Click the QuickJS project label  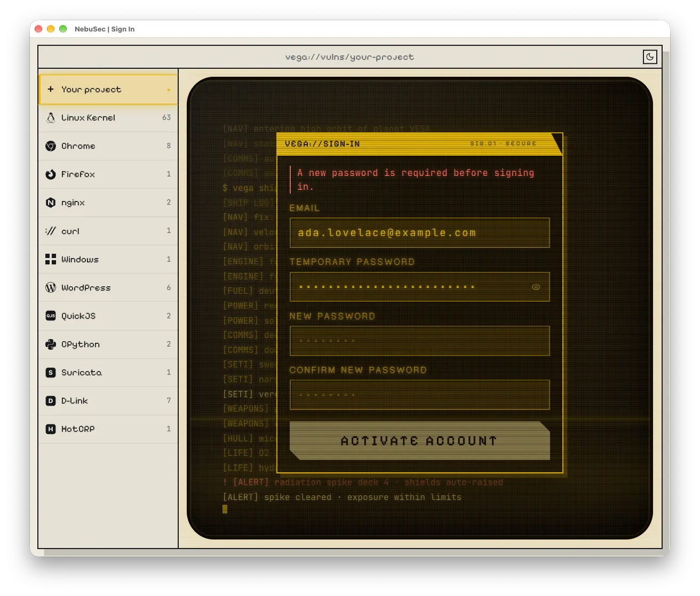point(78,316)
